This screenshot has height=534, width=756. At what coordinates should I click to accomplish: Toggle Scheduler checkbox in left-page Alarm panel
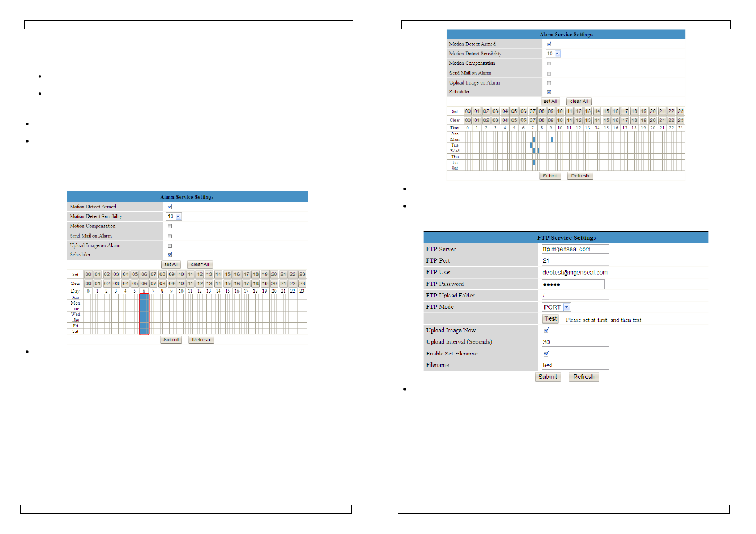(x=170, y=255)
